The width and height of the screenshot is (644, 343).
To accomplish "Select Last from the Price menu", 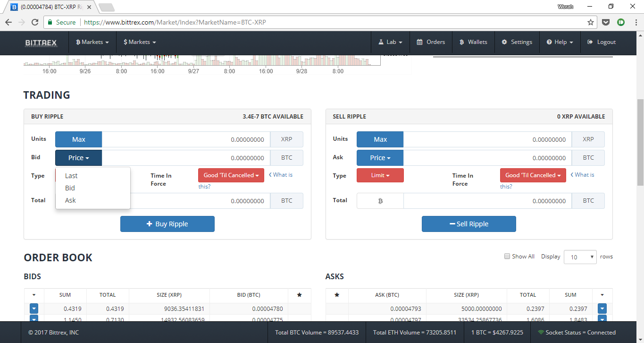I will pos(71,176).
